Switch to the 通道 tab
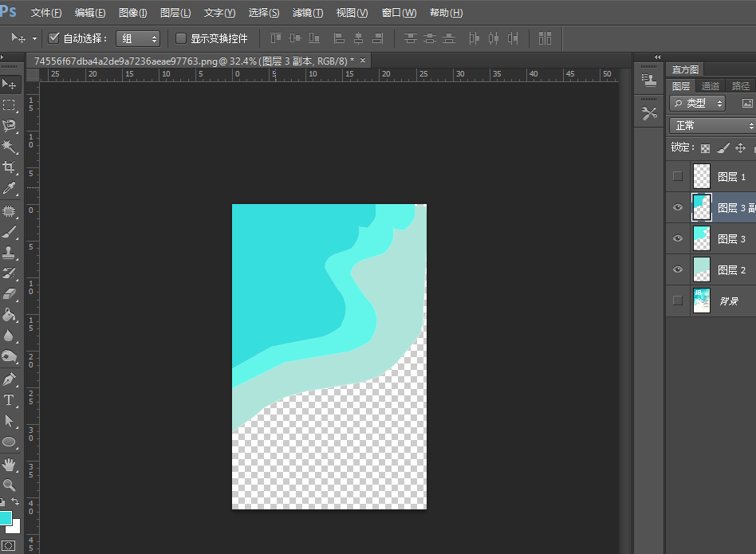Image resolution: width=756 pixels, height=554 pixels. 710,86
